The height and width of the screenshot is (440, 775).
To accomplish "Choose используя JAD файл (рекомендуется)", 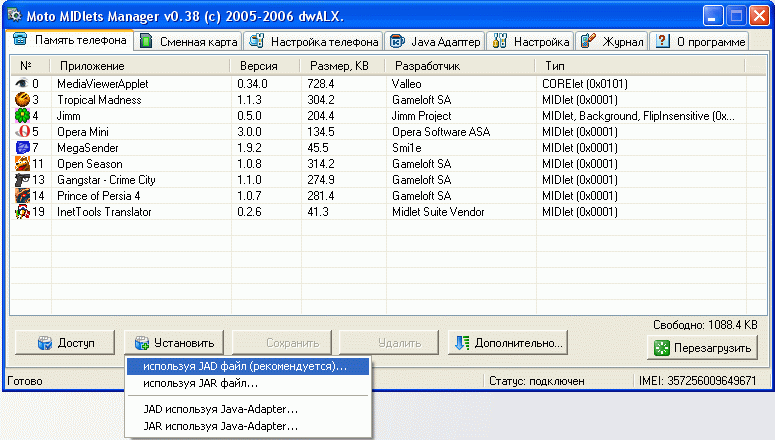I will 248,366.
